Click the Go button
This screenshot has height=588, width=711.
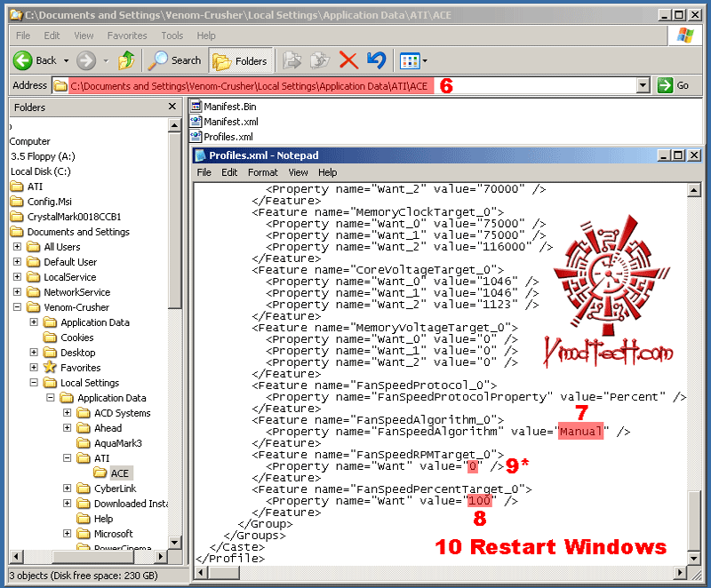click(x=674, y=85)
